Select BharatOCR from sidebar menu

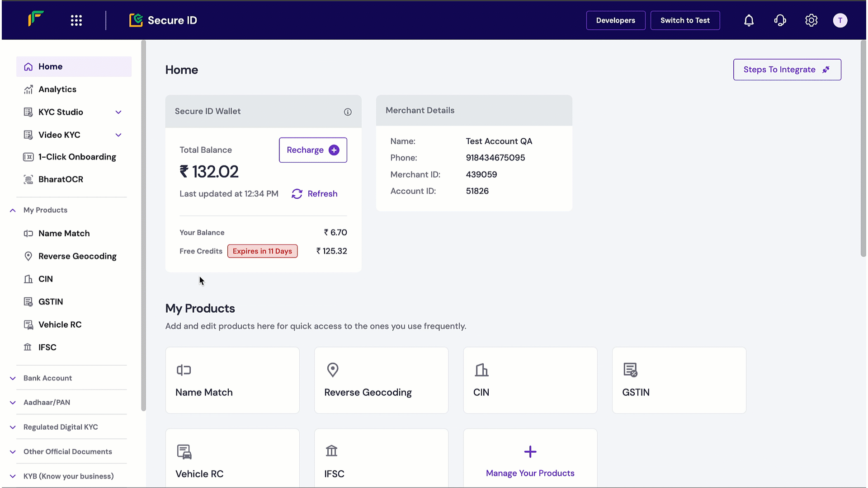click(61, 179)
